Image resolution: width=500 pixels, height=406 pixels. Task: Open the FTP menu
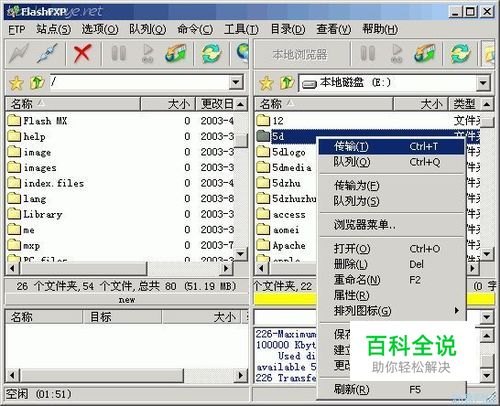[x=17, y=29]
